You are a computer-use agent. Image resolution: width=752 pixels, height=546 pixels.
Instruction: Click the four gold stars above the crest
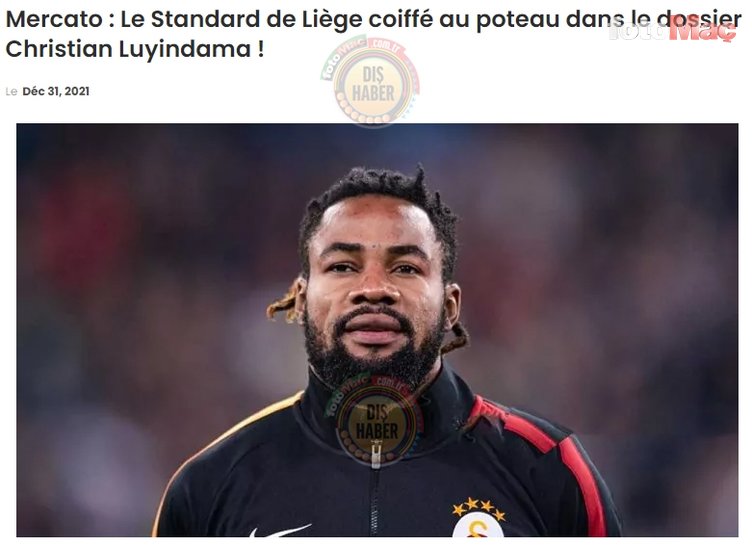[479, 508]
